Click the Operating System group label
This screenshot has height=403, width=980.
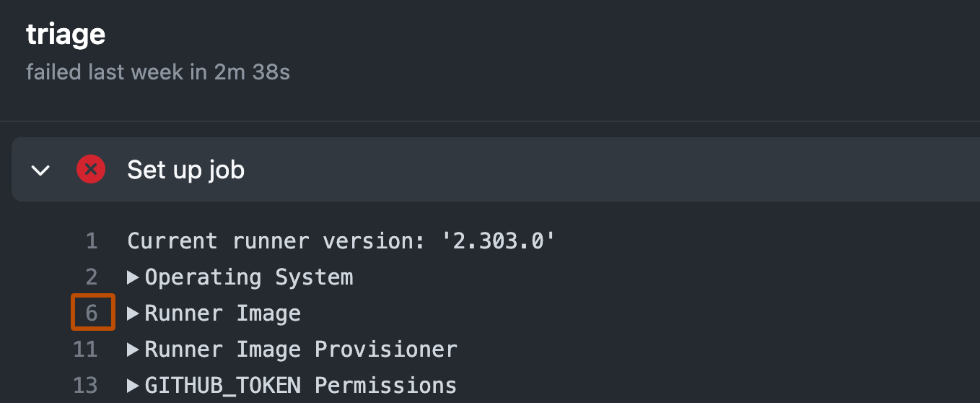249,277
